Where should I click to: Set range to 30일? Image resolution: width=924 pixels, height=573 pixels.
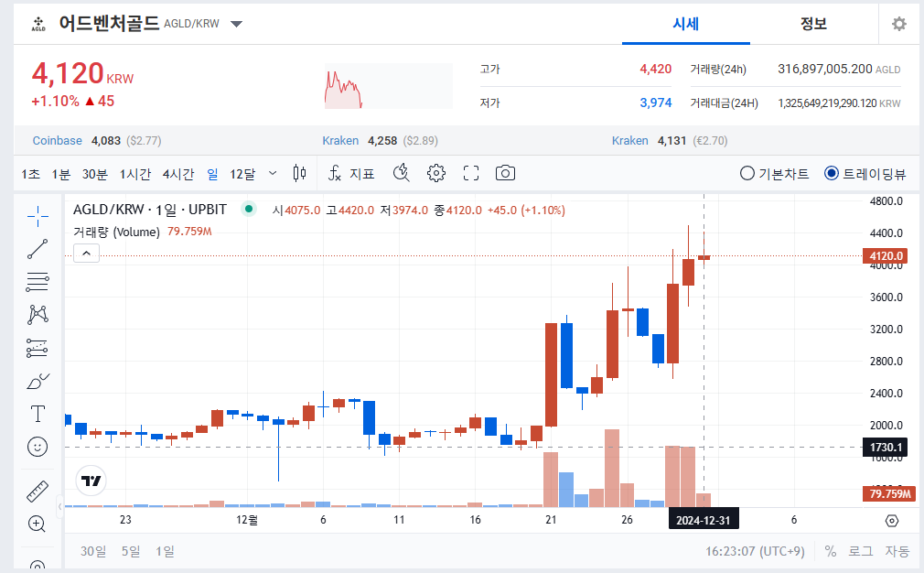pyautogui.click(x=93, y=551)
